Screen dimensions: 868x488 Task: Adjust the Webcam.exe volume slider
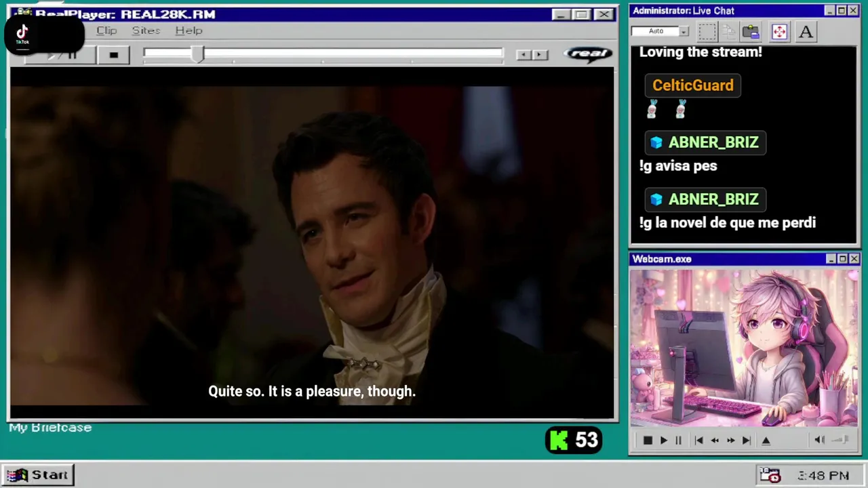pyautogui.click(x=841, y=441)
